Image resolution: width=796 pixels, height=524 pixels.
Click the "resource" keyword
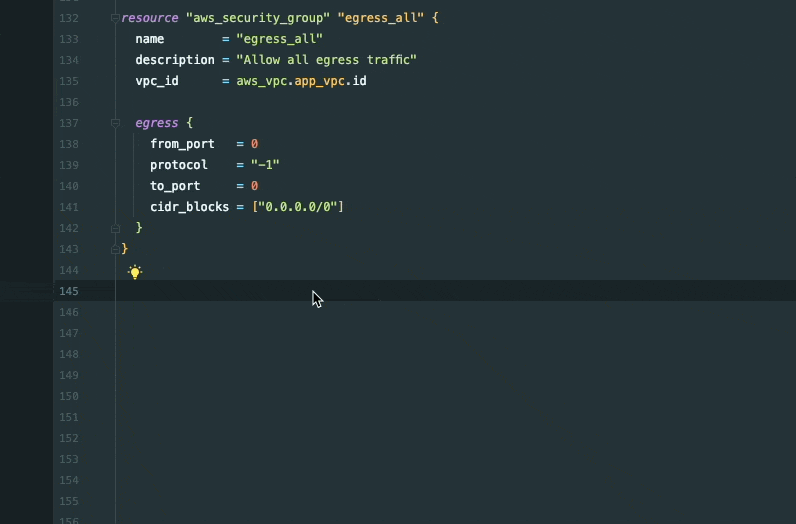[150, 18]
